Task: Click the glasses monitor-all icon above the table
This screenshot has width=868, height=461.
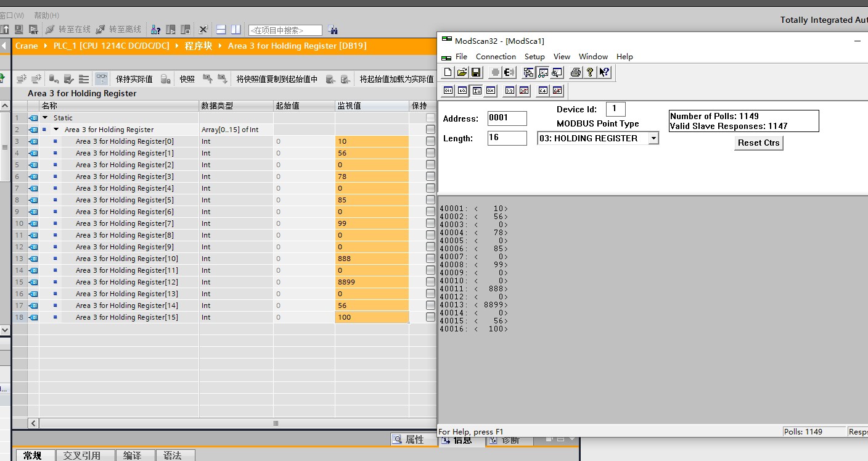Action: click(x=101, y=79)
